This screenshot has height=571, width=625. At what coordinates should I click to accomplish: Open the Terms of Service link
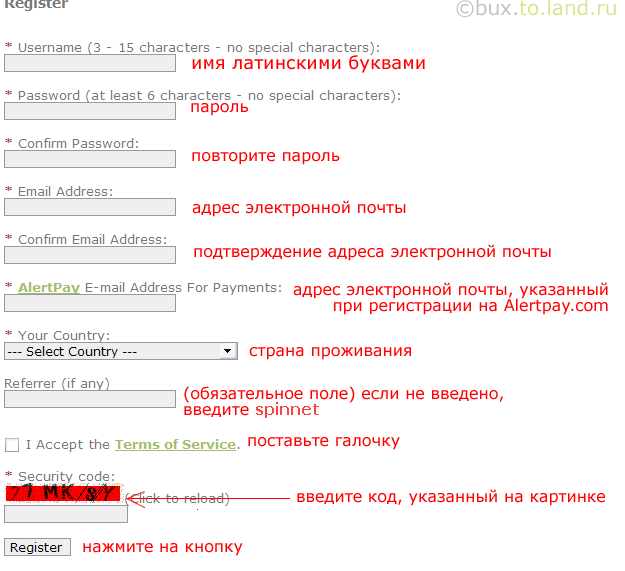175,444
